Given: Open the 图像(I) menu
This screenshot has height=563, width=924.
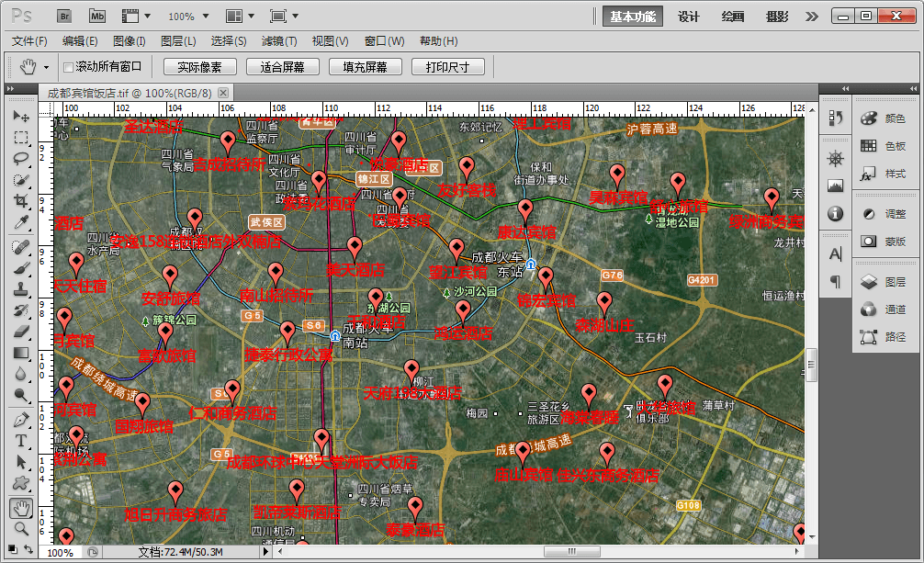Looking at the screenshot, I should 130,41.
